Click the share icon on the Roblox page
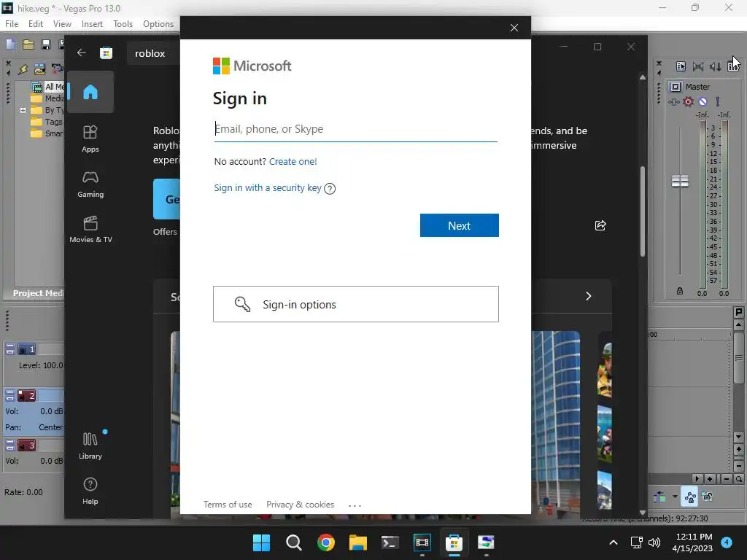 (600, 225)
